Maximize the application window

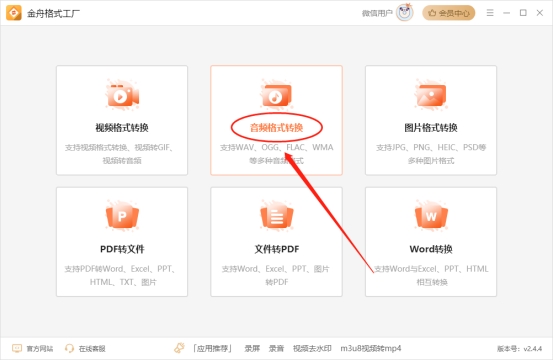click(x=523, y=13)
